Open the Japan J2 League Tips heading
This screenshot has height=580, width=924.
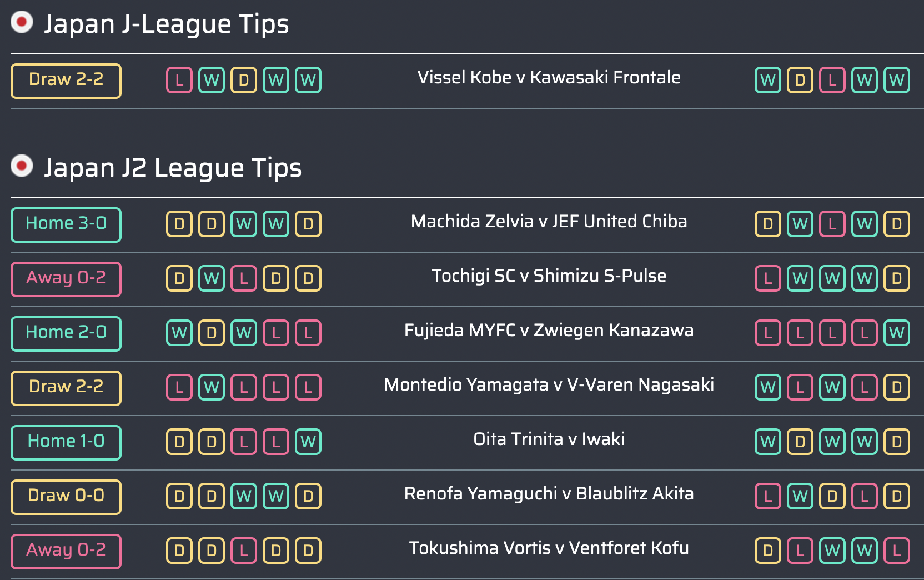pyautogui.click(x=173, y=168)
